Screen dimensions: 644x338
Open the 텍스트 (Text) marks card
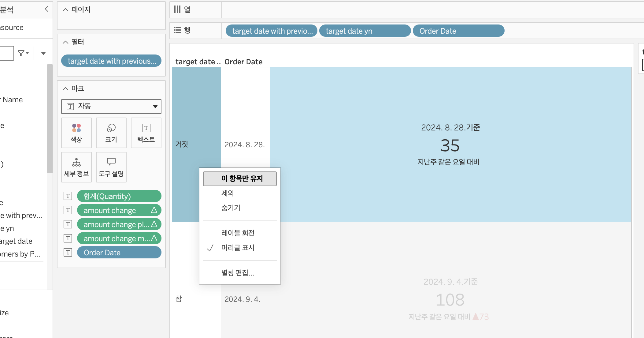coord(146,133)
